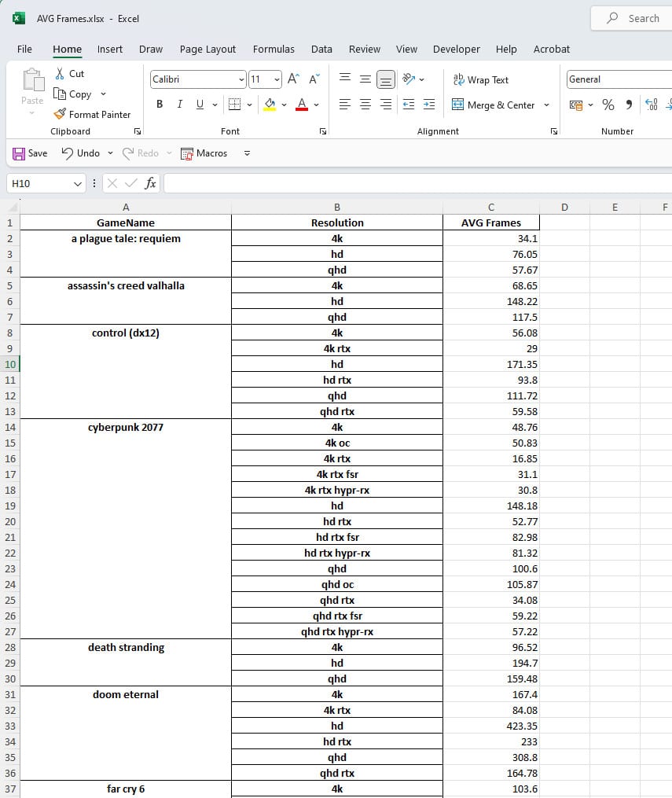
Task: Open the Paste options dropdown arrow
Action: [32, 112]
